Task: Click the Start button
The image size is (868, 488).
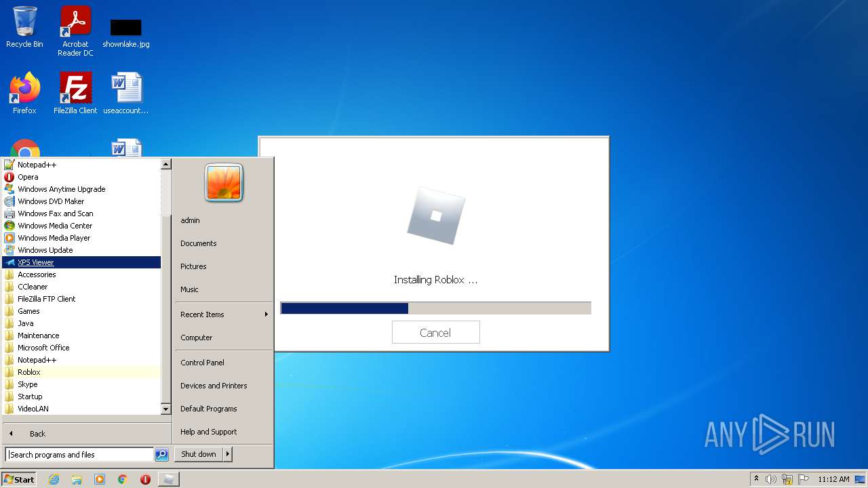Action: [x=19, y=479]
